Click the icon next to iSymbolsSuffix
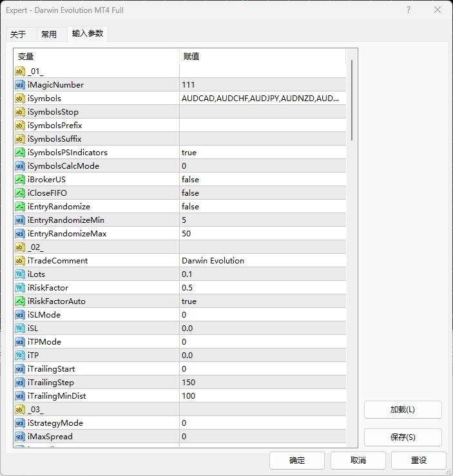This screenshot has height=476, width=453. click(20, 139)
